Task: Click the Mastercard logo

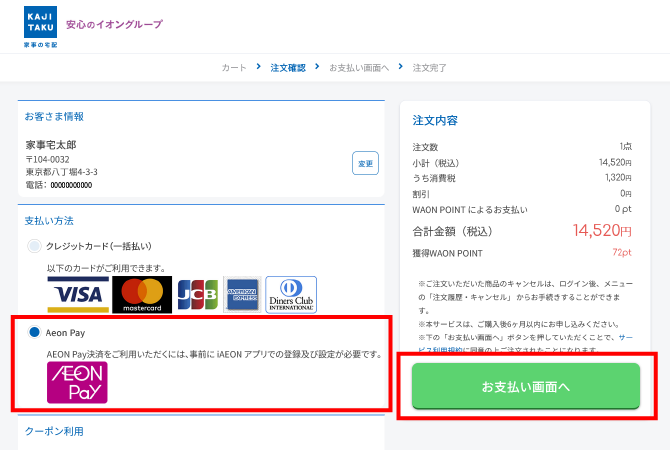Action: pyautogui.click(x=142, y=294)
